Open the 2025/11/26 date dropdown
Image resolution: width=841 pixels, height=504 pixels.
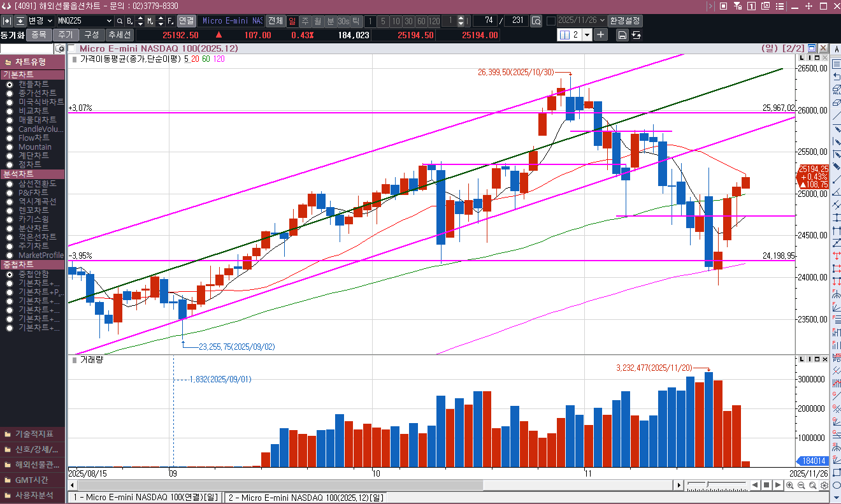pyautogui.click(x=603, y=21)
